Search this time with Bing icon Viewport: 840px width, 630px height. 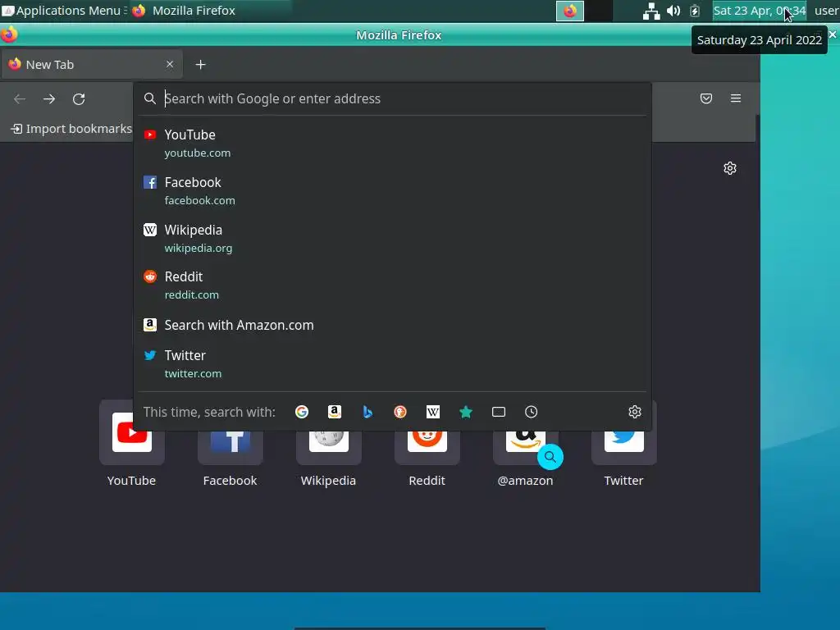point(367,412)
